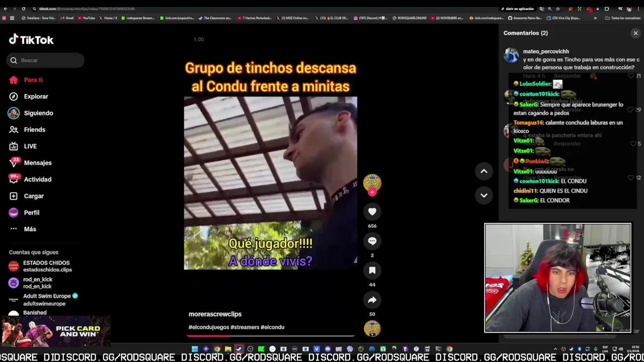This screenshot has height=362, width=644.
Task: Click the Cargar plus icon
Action: [x=14, y=196]
